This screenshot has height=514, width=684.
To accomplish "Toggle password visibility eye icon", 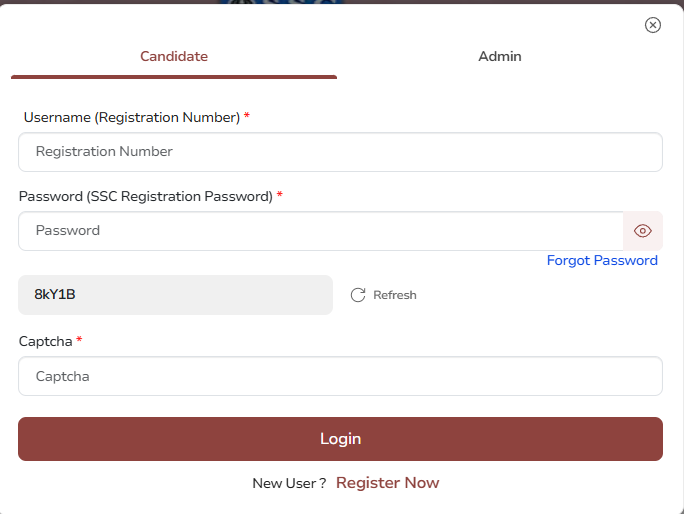I will [x=643, y=231].
